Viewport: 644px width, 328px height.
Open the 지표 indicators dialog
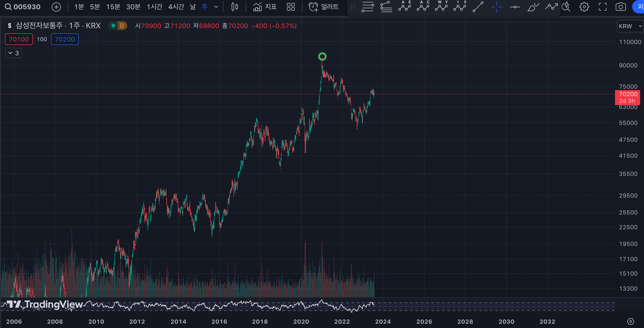[x=265, y=7]
